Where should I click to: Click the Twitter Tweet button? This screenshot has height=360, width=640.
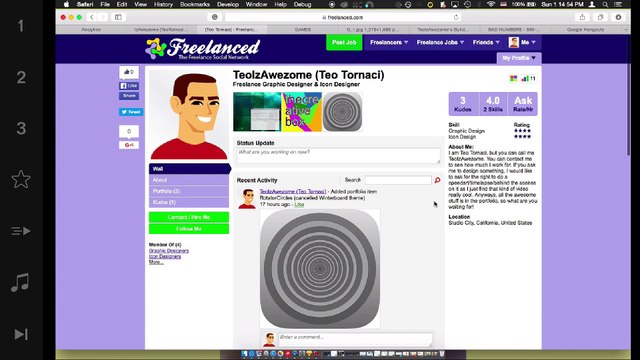tap(131, 112)
